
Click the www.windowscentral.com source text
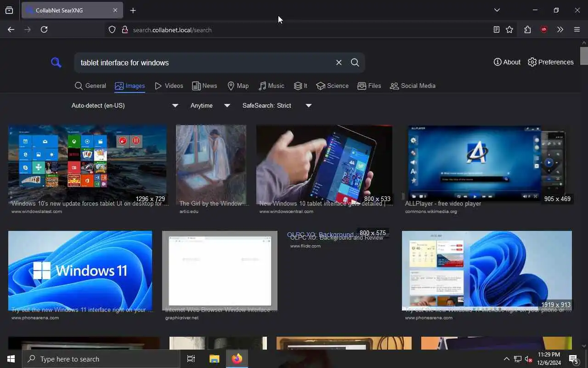(x=286, y=212)
